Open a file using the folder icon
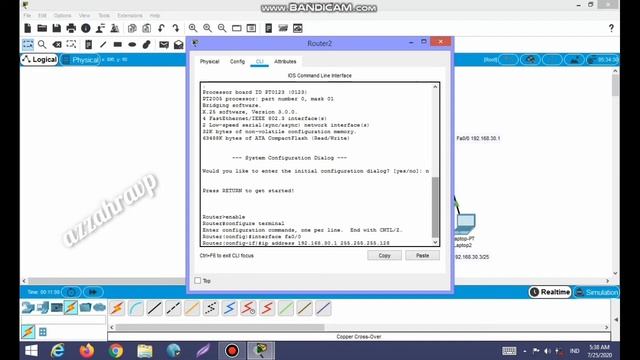 click(x=42, y=28)
